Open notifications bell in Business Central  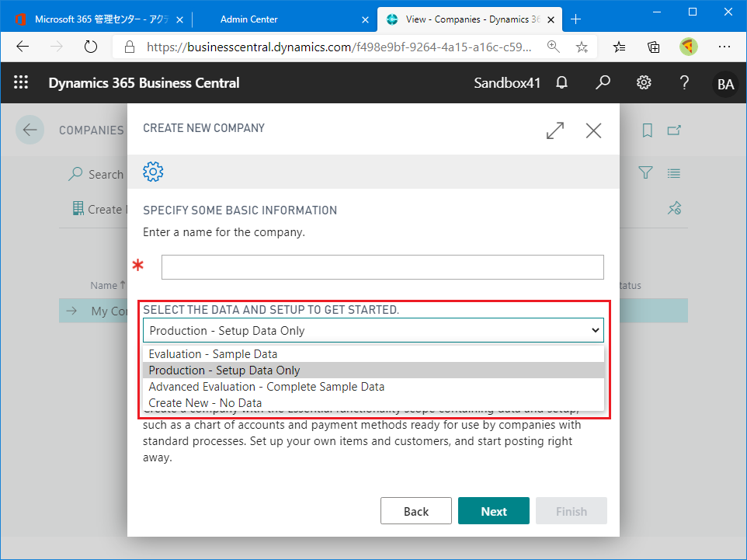[x=562, y=82]
